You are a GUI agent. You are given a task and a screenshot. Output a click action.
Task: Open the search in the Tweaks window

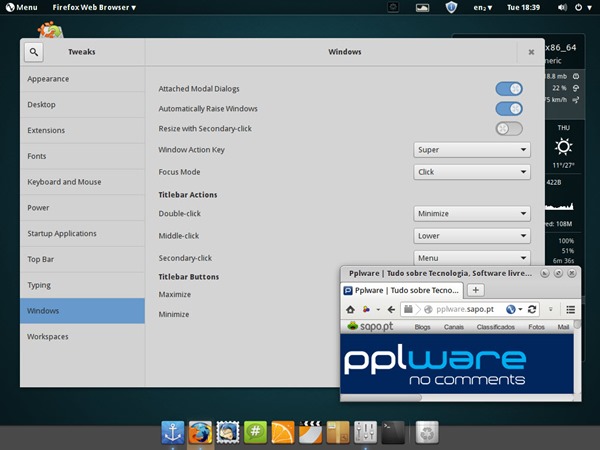point(34,52)
